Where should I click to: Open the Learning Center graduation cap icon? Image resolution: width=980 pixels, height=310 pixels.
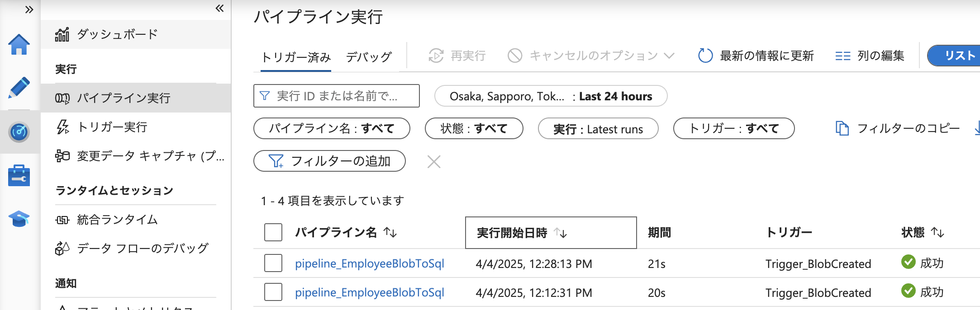pos(19,219)
